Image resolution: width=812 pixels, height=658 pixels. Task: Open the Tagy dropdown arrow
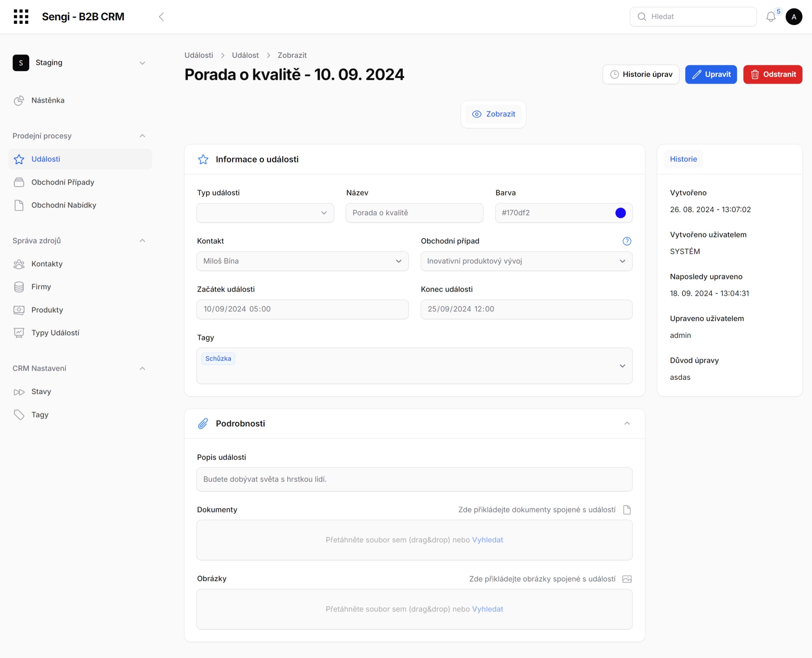622,366
